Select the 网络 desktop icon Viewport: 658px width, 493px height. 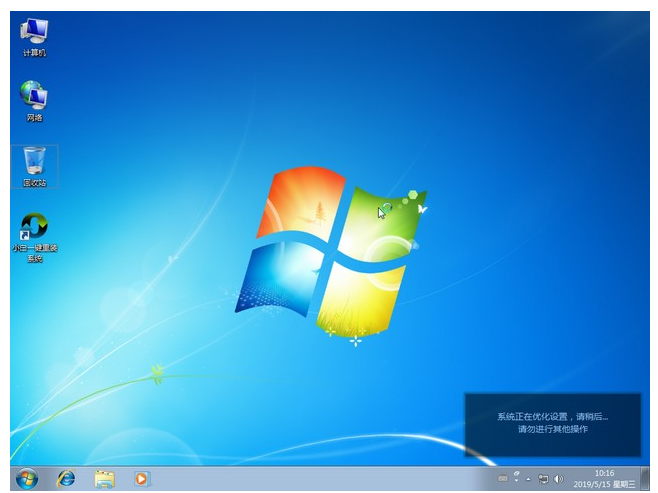pyautogui.click(x=34, y=102)
